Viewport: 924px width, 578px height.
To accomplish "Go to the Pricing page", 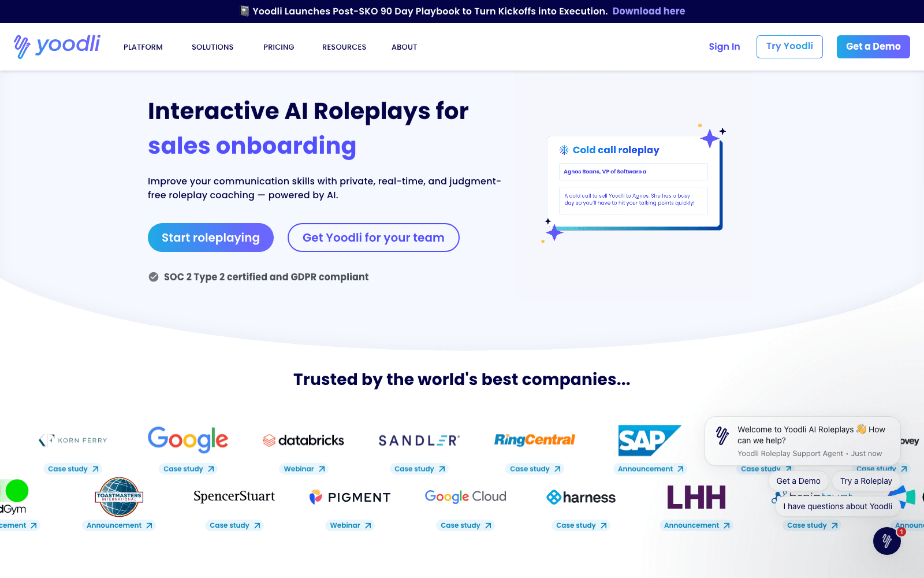I will (x=279, y=47).
